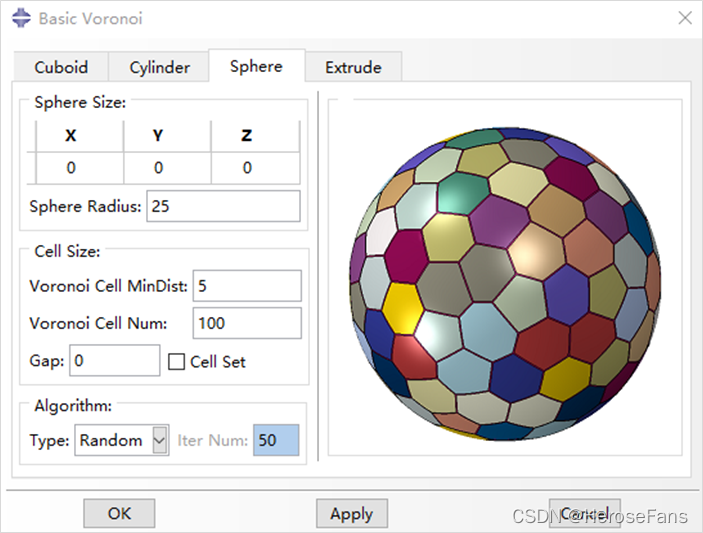Screen dimensions: 703x533
Task: Click the Z column header
Action: coord(247,135)
